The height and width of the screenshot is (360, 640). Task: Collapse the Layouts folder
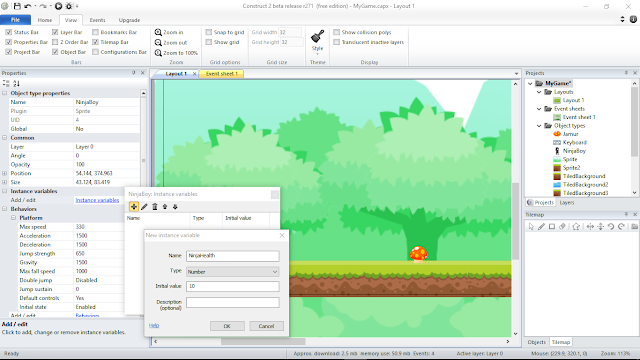click(539, 92)
